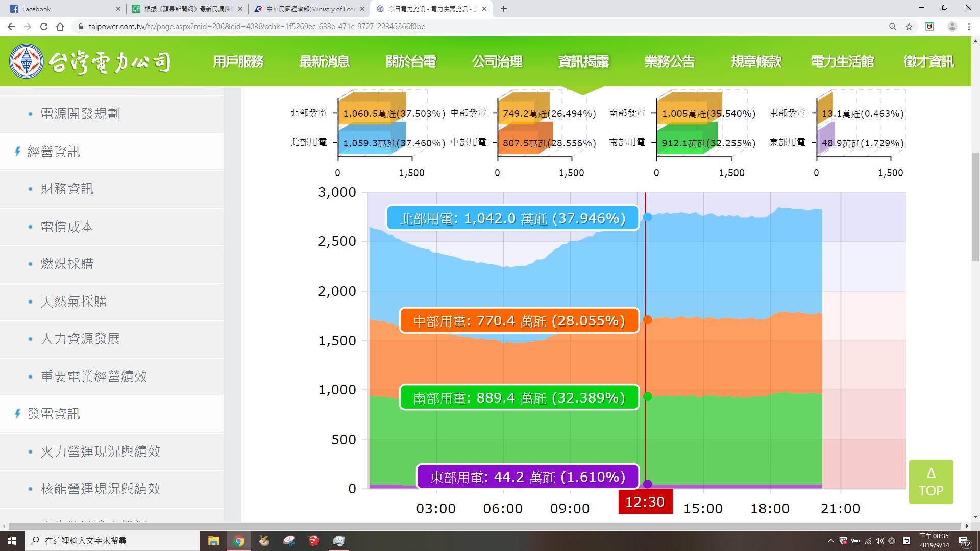The height and width of the screenshot is (551, 980).
Task: Open the volume control in system tray
Action: point(879,541)
